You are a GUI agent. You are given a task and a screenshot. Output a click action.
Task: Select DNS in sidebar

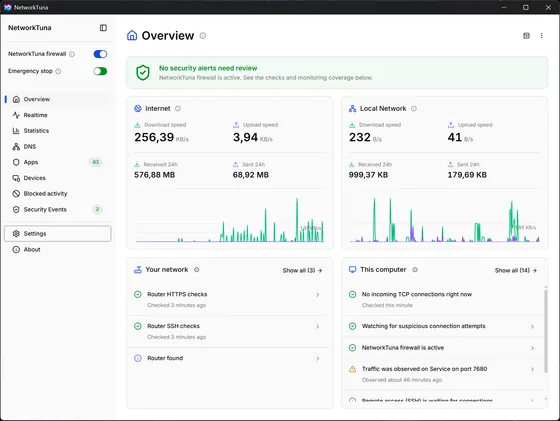58,146
